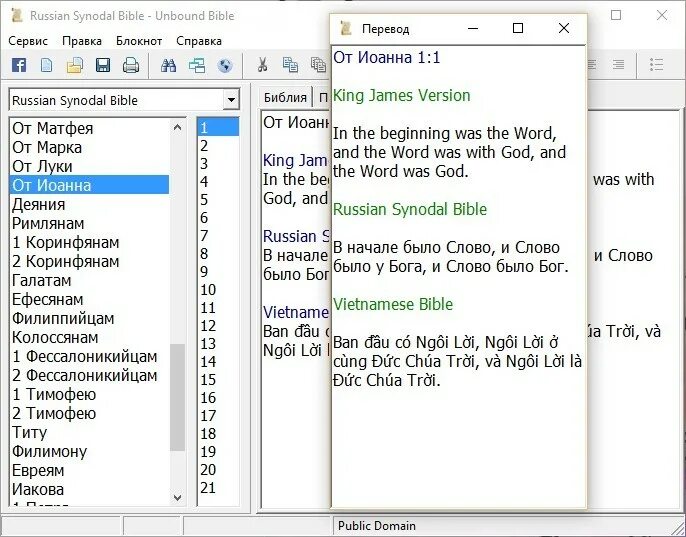Open a file using the folder icon

pyautogui.click(x=75, y=65)
